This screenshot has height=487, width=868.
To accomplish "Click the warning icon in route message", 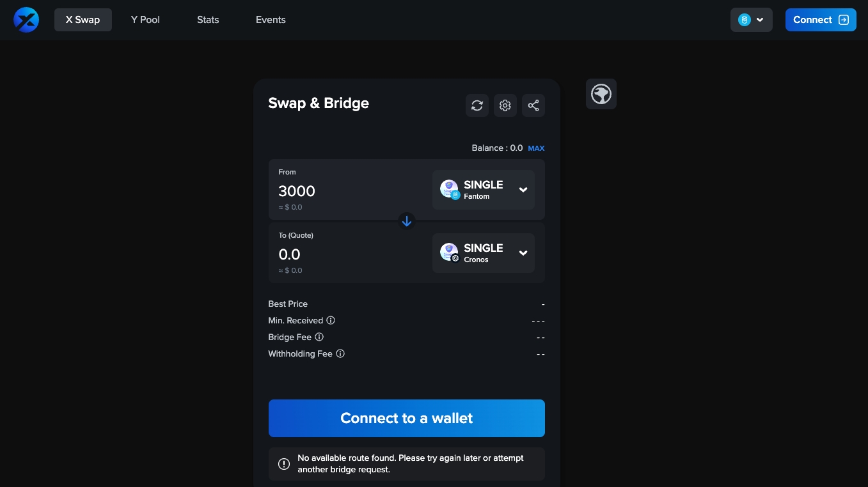I will point(284,464).
